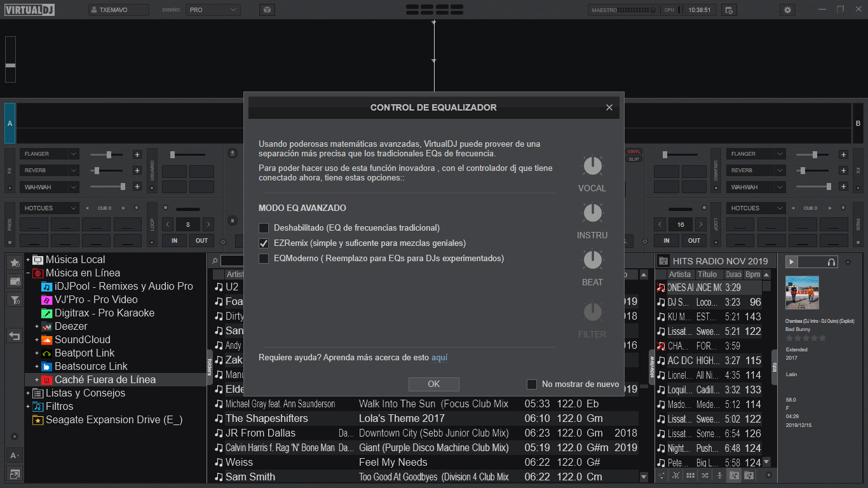Click the add filter folder icon in the sidebar
868x488 pixels.
[x=15, y=299]
